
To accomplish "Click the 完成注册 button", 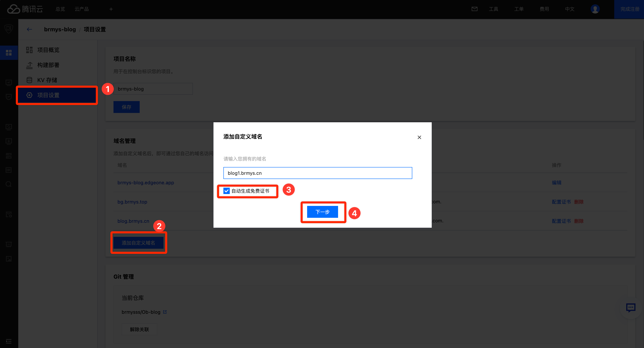I will tap(629, 9).
